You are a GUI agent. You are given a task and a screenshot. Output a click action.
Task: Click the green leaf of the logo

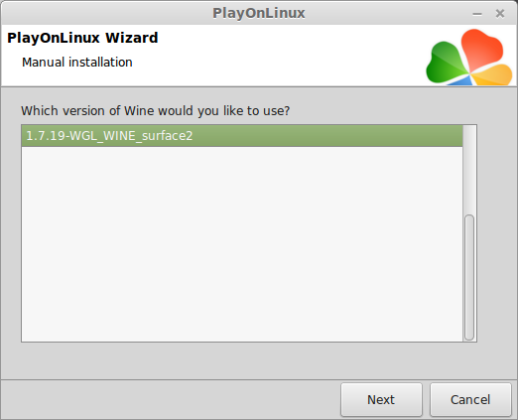[x=446, y=63]
